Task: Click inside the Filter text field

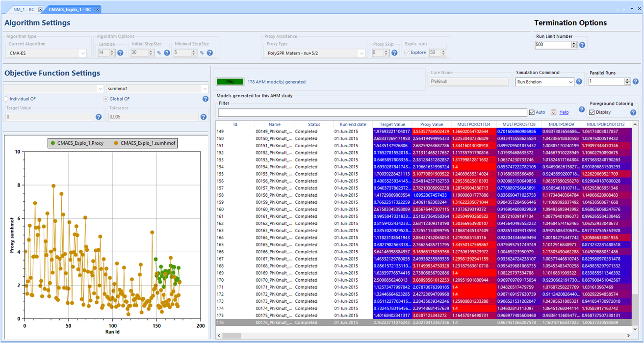Action: point(373,112)
